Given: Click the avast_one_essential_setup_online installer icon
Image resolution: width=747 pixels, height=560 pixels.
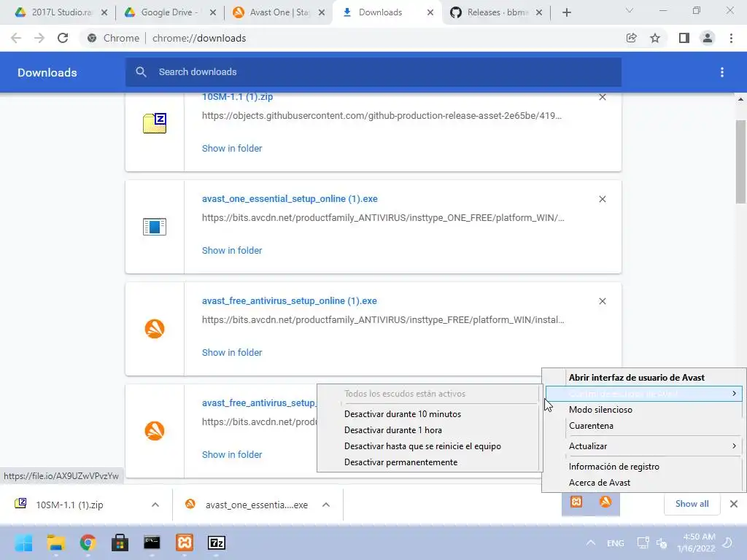Looking at the screenshot, I should click(155, 227).
